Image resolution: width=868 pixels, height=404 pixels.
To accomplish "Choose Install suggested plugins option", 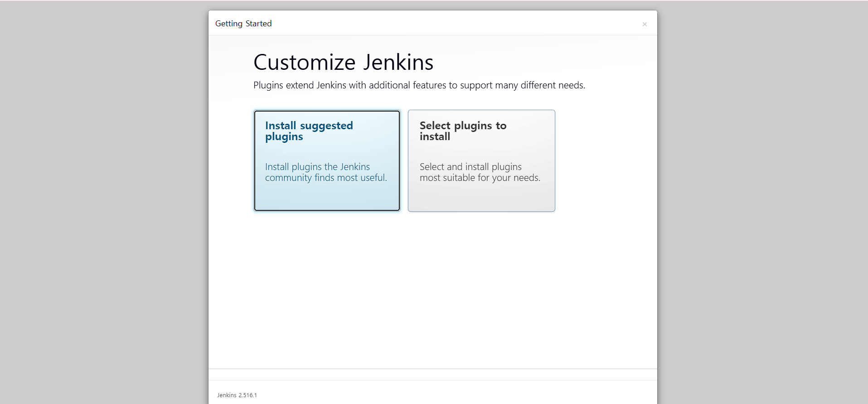I will click(327, 161).
